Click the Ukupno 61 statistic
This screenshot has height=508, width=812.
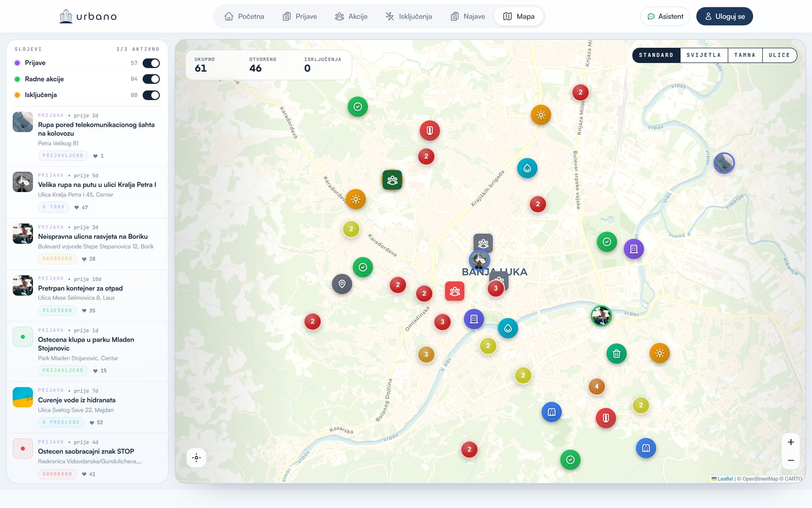[x=205, y=65]
